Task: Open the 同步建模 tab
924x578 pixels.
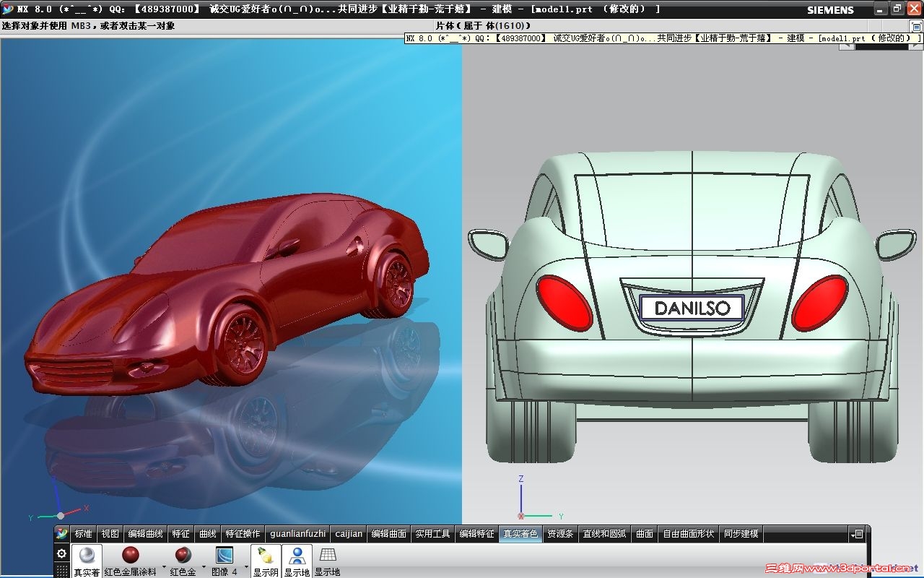Action: pos(741,534)
